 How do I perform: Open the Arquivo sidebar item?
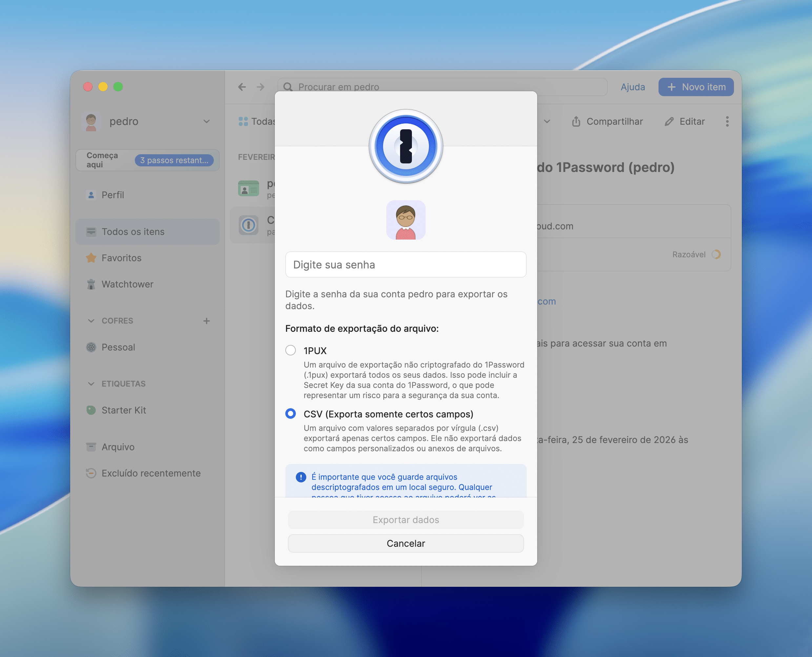click(118, 447)
